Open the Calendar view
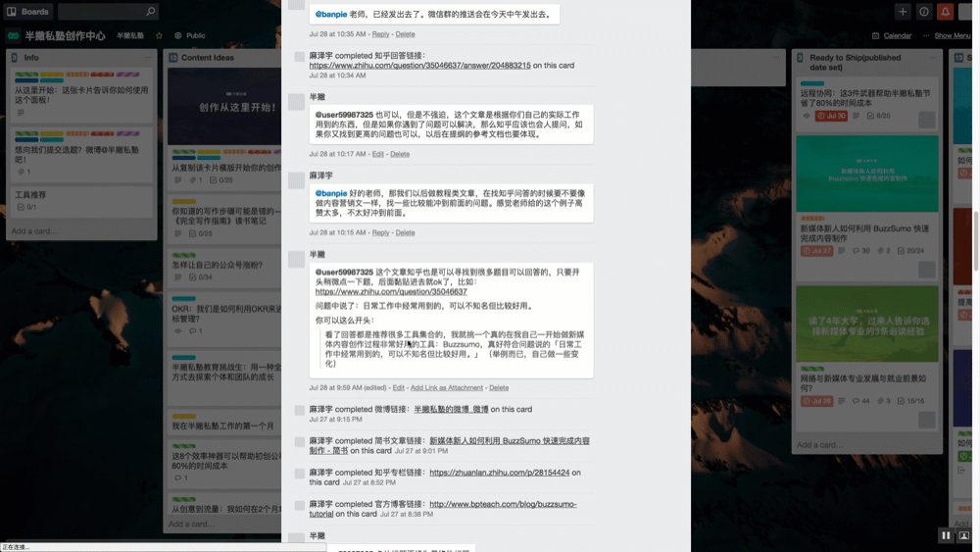Image resolution: width=980 pixels, height=552 pixels. click(892, 35)
